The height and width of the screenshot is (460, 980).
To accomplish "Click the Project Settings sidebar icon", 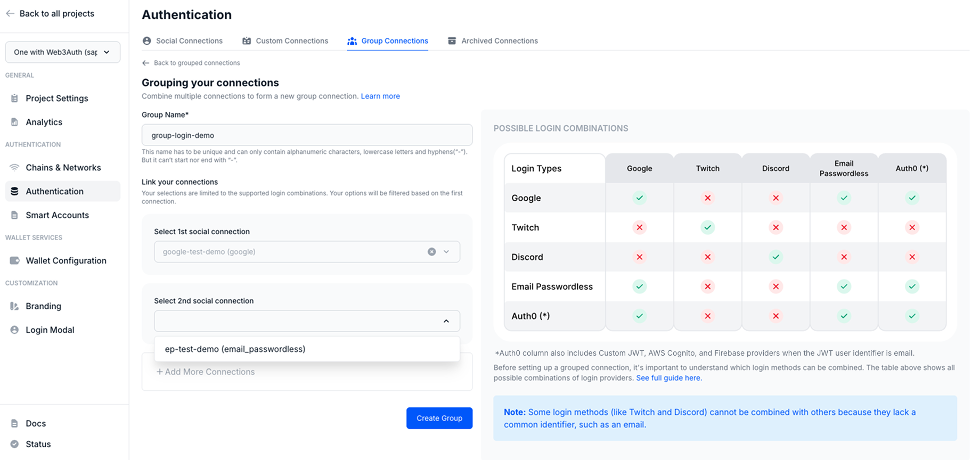I will click(14, 98).
